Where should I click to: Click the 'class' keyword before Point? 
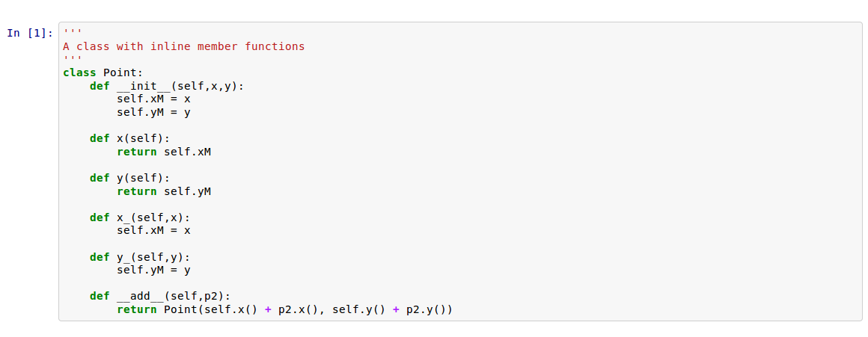79,72
